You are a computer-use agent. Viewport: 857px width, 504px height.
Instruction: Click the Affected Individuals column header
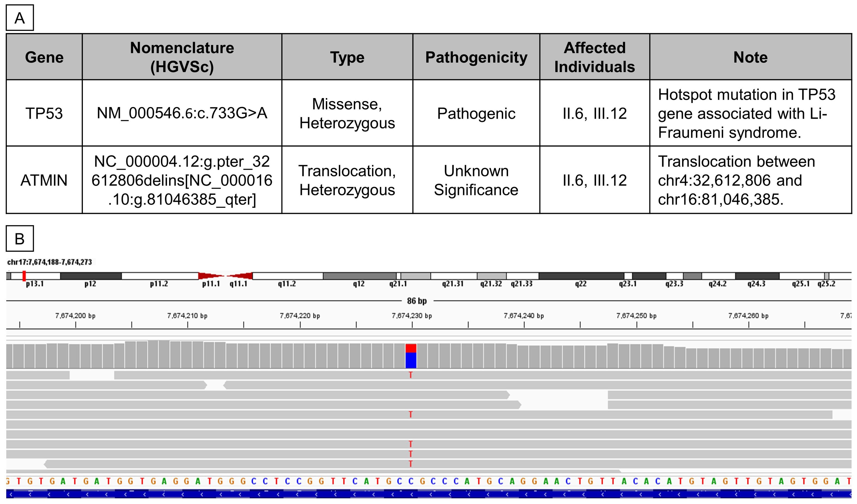pyautogui.click(x=594, y=57)
